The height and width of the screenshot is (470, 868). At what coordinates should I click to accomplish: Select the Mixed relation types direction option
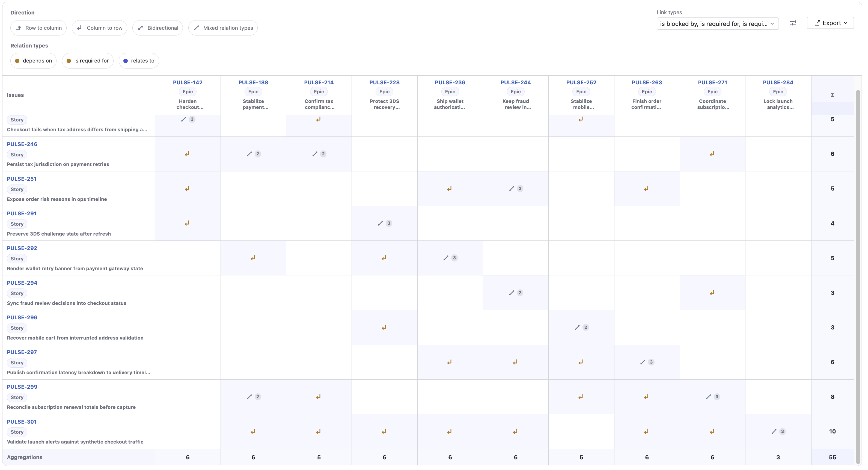coord(223,28)
